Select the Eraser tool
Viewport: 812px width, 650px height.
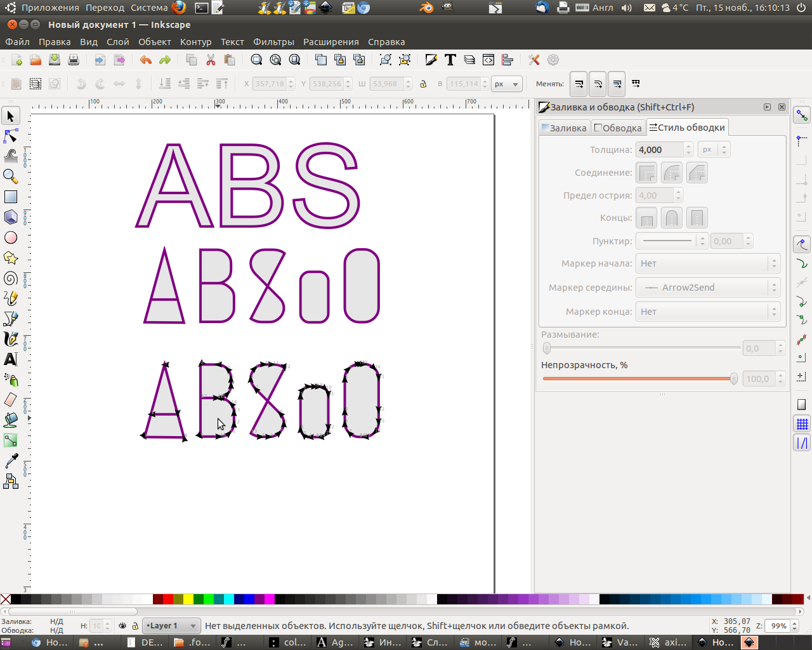(11, 400)
